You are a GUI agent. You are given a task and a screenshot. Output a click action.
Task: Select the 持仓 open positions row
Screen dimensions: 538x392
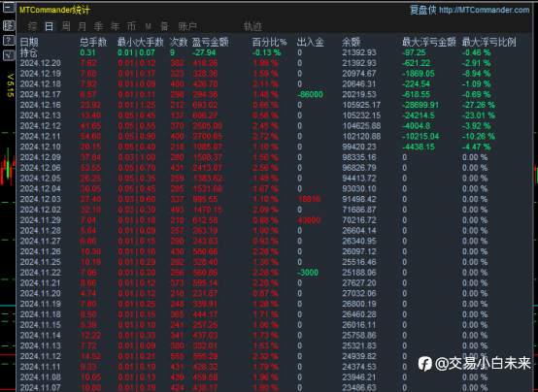(x=275, y=52)
